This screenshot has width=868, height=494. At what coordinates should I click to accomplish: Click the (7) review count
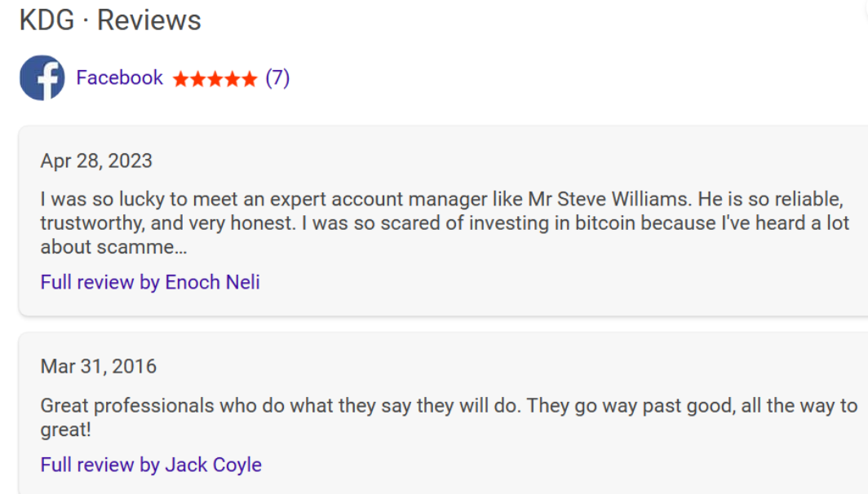pos(277,78)
